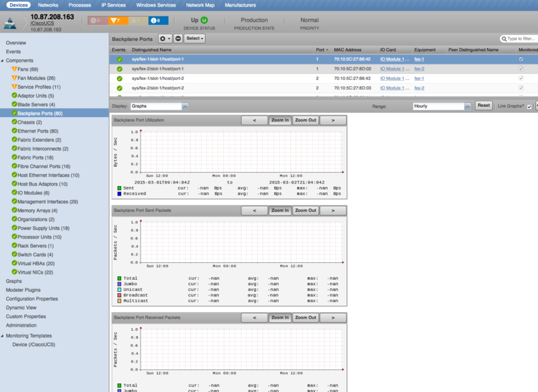The height and width of the screenshot is (392, 538).
Task: Click the blue Received legend swatch
Action: pyautogui.click(x=120, y=194)
